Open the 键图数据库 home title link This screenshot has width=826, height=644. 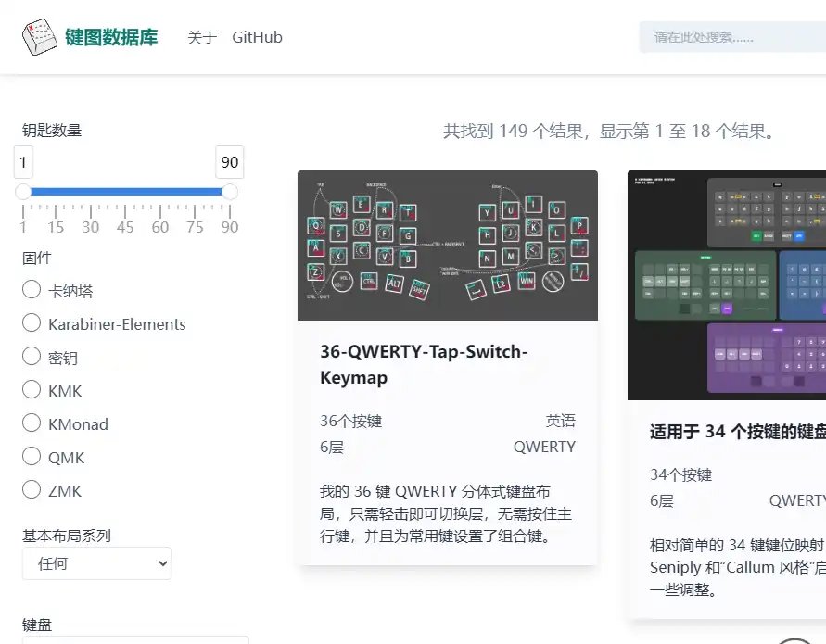111,37
